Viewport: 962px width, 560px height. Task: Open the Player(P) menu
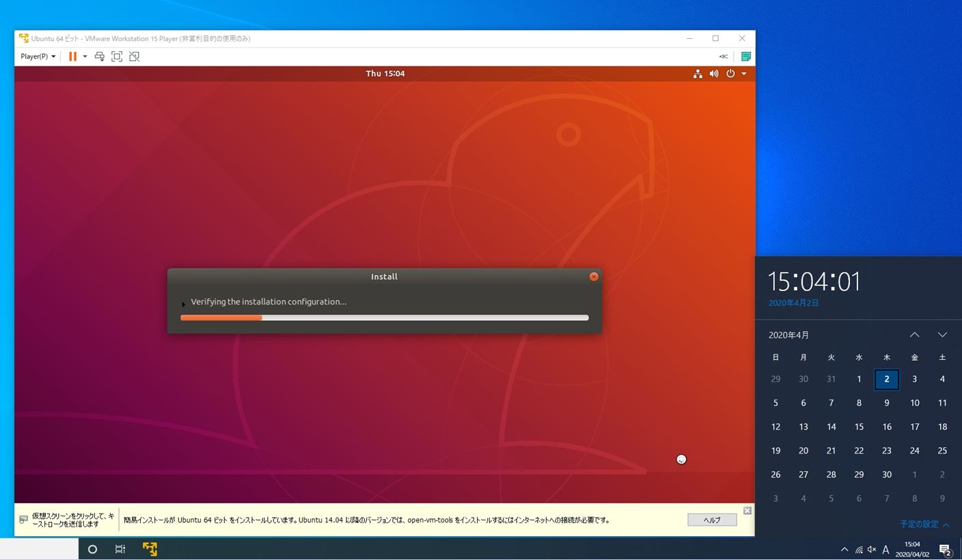pos(38,57)
